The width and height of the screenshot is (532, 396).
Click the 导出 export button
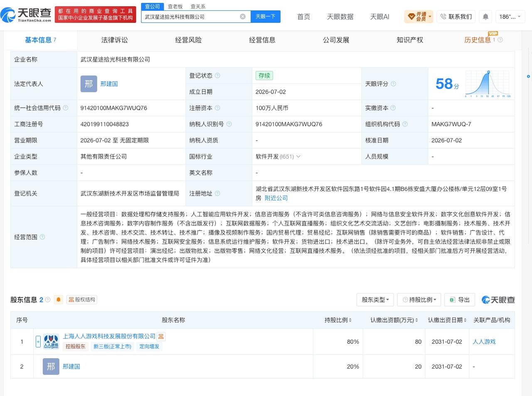pos(460,300)
